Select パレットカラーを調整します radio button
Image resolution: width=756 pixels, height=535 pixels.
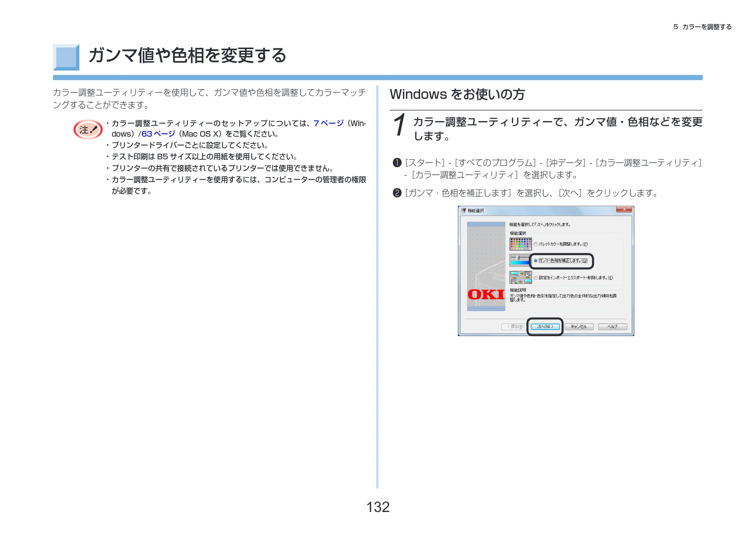pos(536,244)
